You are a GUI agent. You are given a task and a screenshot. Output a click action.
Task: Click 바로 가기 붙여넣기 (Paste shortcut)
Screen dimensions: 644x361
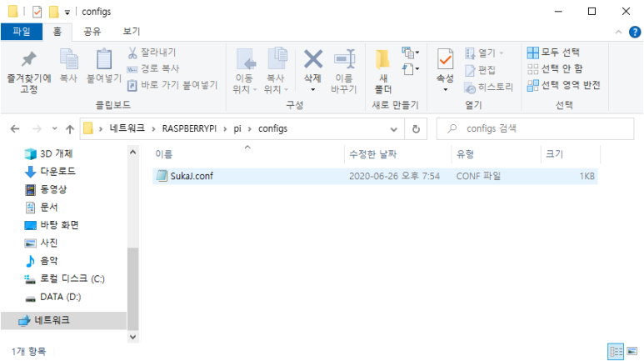click(x=172, y=85)
